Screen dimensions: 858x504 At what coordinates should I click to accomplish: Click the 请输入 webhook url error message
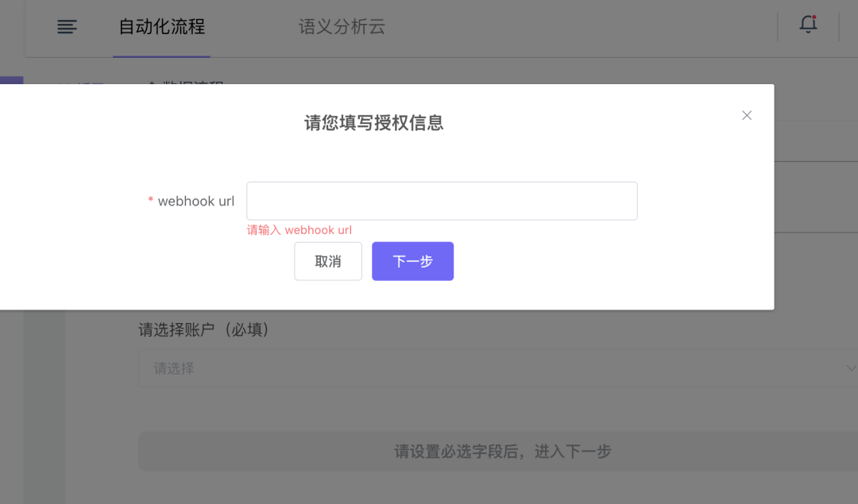pos(300,230)
